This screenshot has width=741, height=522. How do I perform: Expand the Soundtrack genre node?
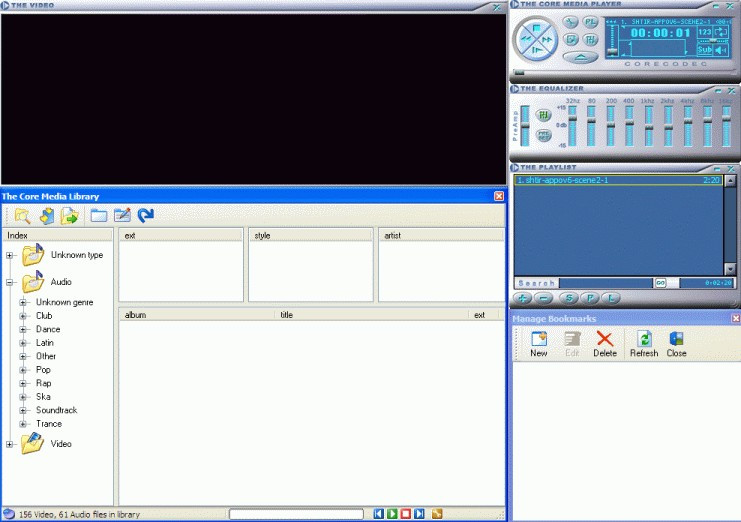pos(23,411)
